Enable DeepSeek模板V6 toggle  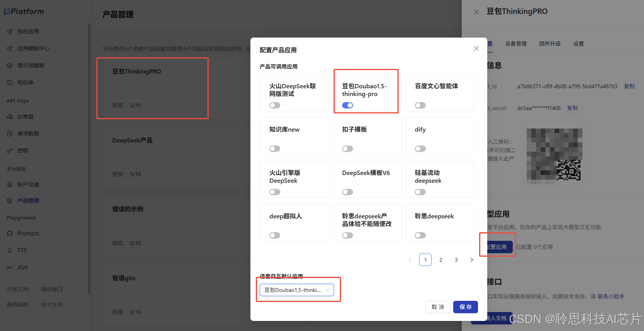pyautogui.click(x=348, y=192)
